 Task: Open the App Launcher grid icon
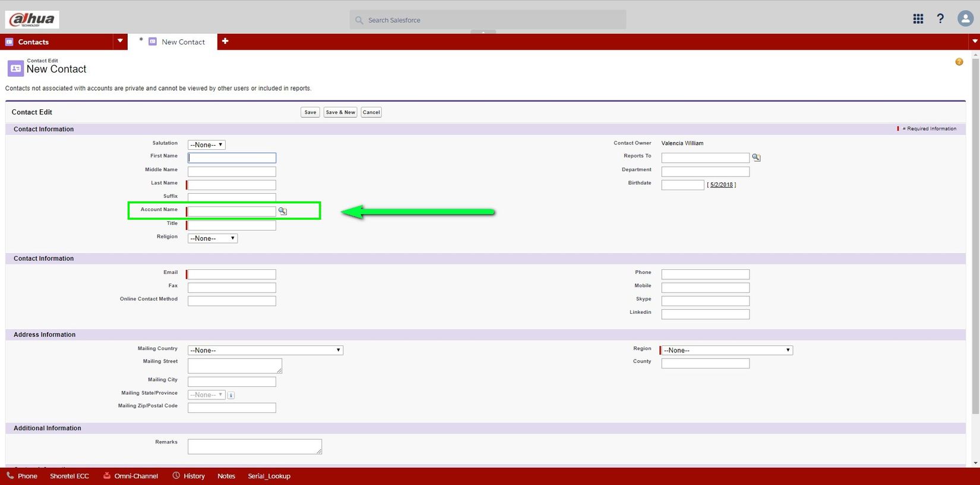[x=918, y=19]
